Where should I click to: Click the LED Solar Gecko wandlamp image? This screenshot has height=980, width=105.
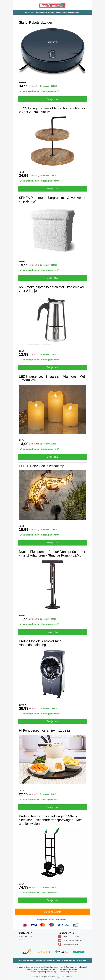[x=52, y=495]
